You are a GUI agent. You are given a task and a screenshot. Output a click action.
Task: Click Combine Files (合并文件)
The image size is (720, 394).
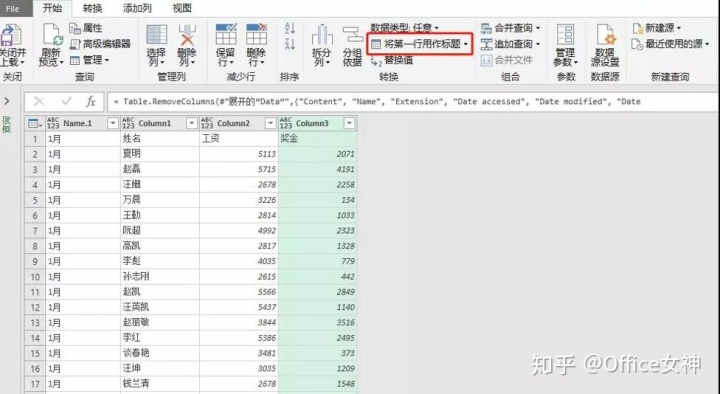(x=506, y=60)
